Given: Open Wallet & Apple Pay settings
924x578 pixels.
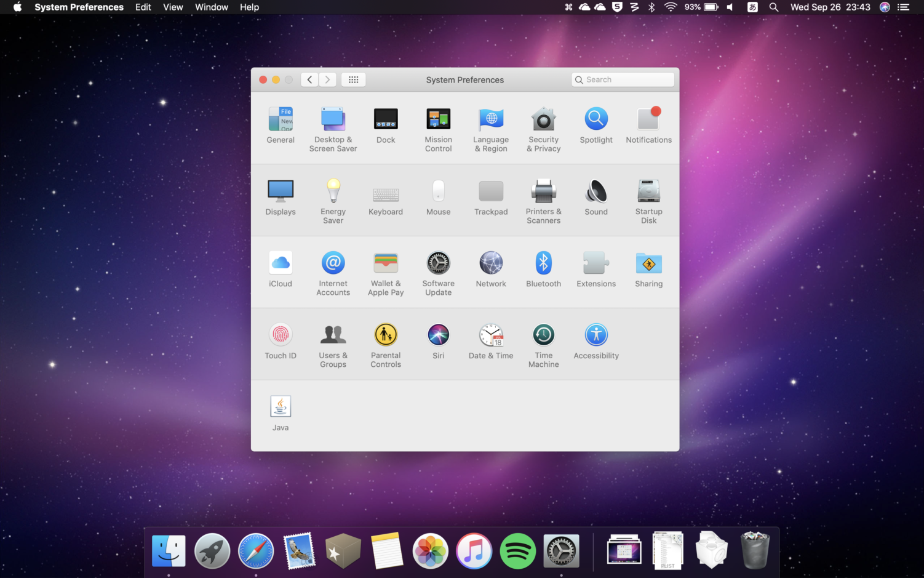Looking at the screenshot, I should [x=386, y=273].
